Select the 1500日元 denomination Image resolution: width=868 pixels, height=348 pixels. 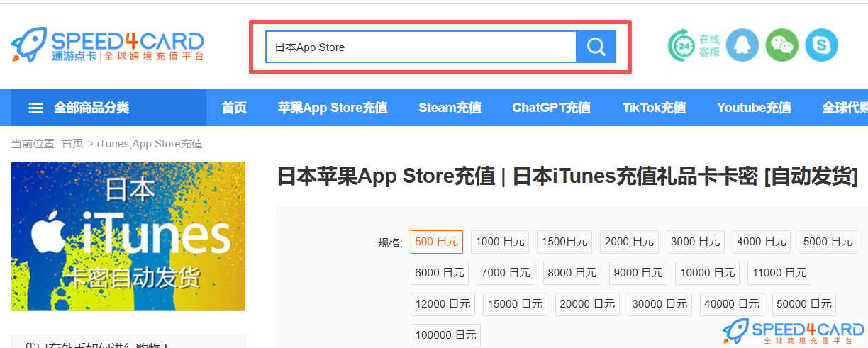(x=564, y=242)
